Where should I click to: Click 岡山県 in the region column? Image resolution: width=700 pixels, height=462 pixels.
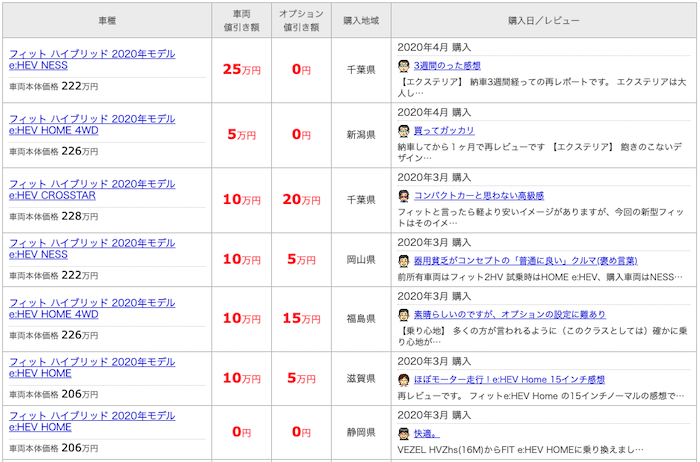(361, 259)
